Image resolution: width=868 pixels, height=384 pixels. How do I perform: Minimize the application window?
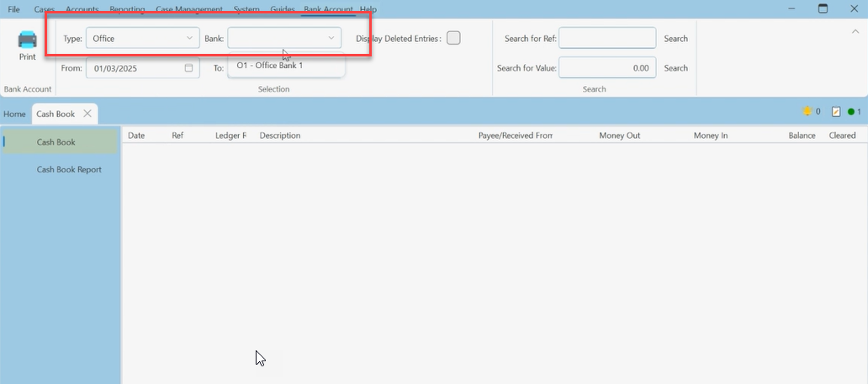click(792, 8)
